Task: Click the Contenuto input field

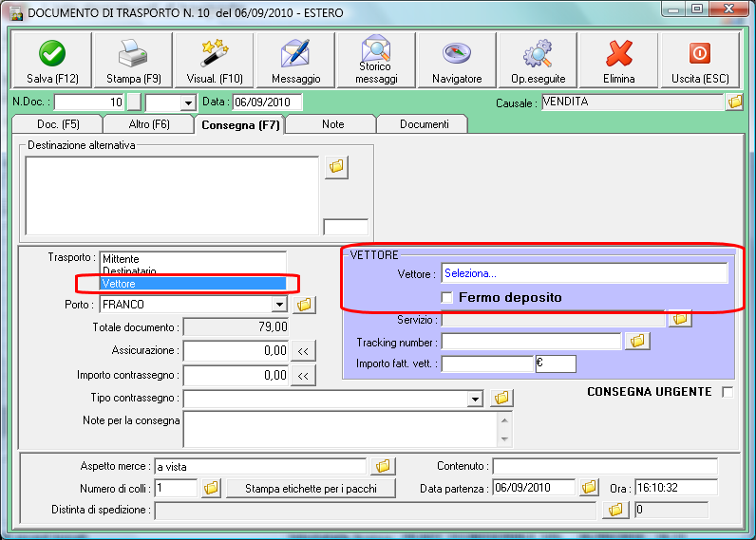Action: [605, 466]
